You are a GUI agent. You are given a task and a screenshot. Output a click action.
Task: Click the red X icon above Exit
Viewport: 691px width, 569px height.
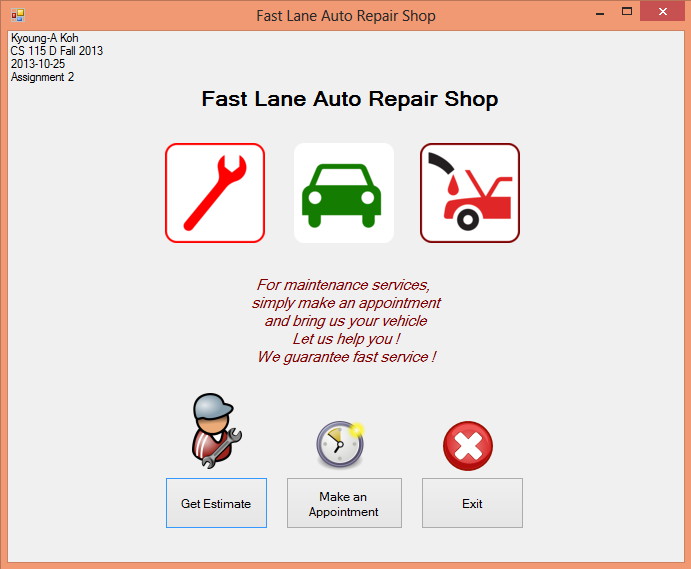[468, 446]
